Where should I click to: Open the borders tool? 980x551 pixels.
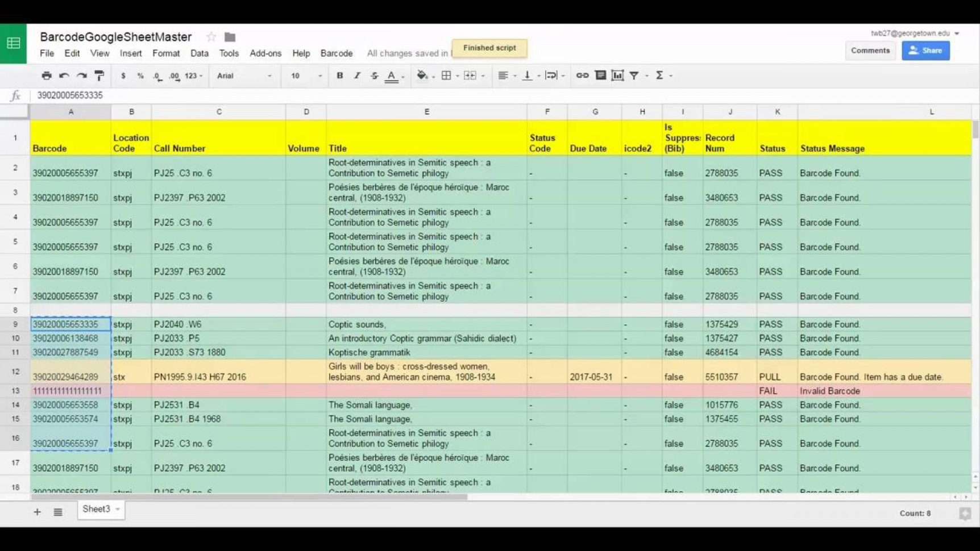coord(446,76)
